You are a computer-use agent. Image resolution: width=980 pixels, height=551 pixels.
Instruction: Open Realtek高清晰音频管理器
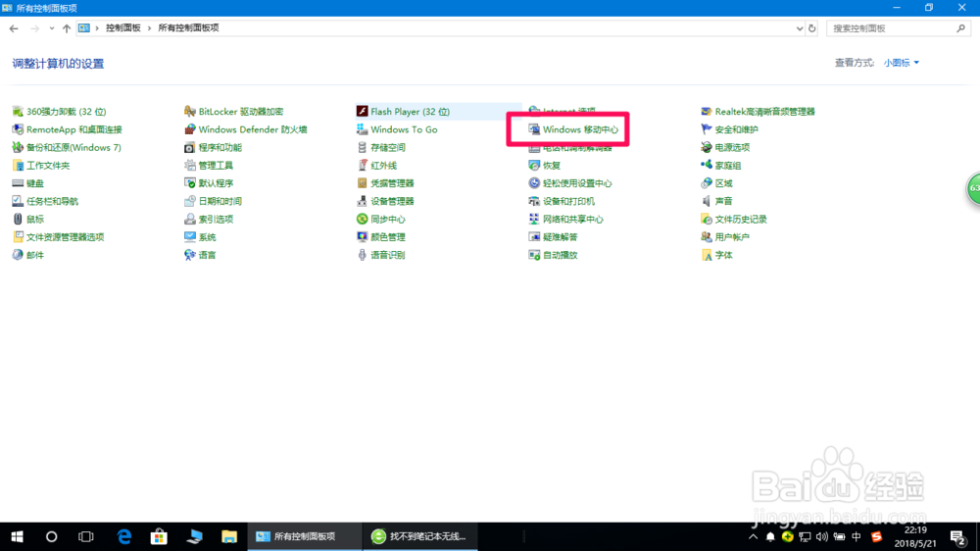(x=759, y=112)
